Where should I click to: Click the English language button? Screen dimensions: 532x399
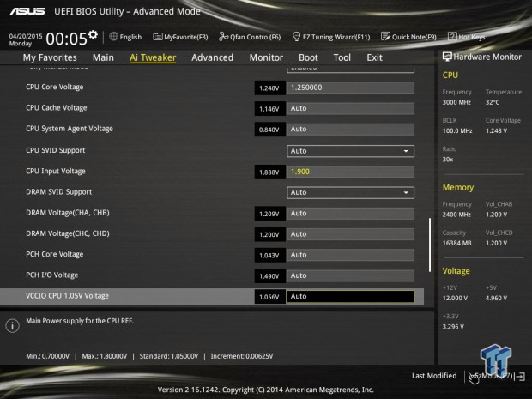coord(125,37)
